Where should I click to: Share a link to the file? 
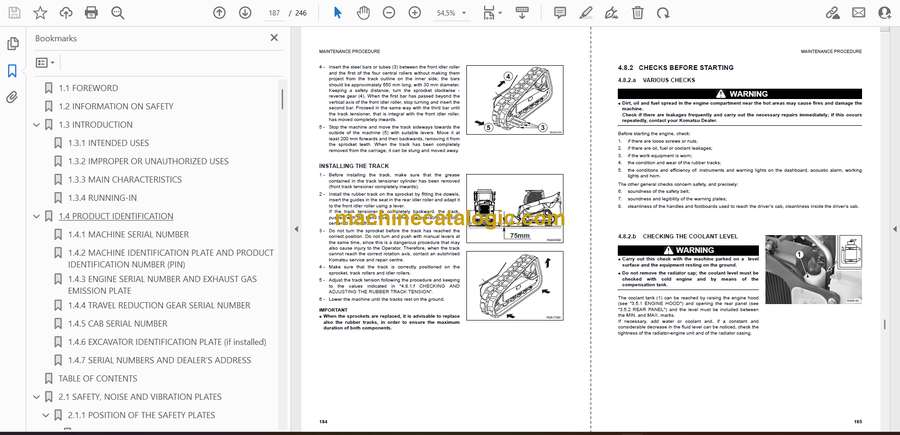click(x=833, y=13)
